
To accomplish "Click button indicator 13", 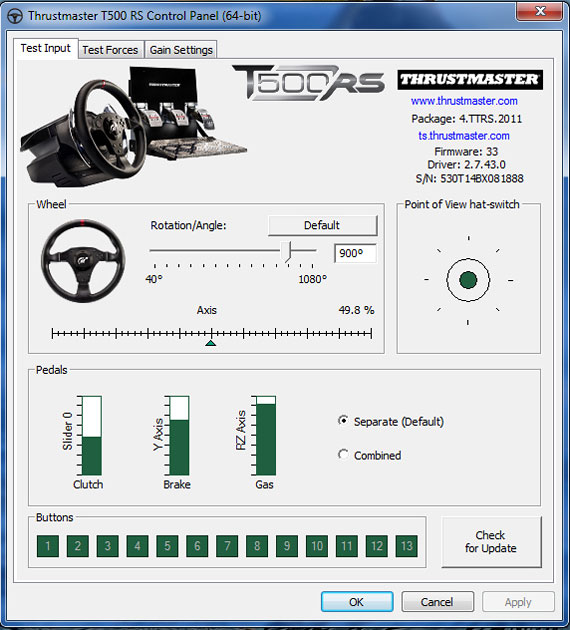I will [x=407, y=546].
